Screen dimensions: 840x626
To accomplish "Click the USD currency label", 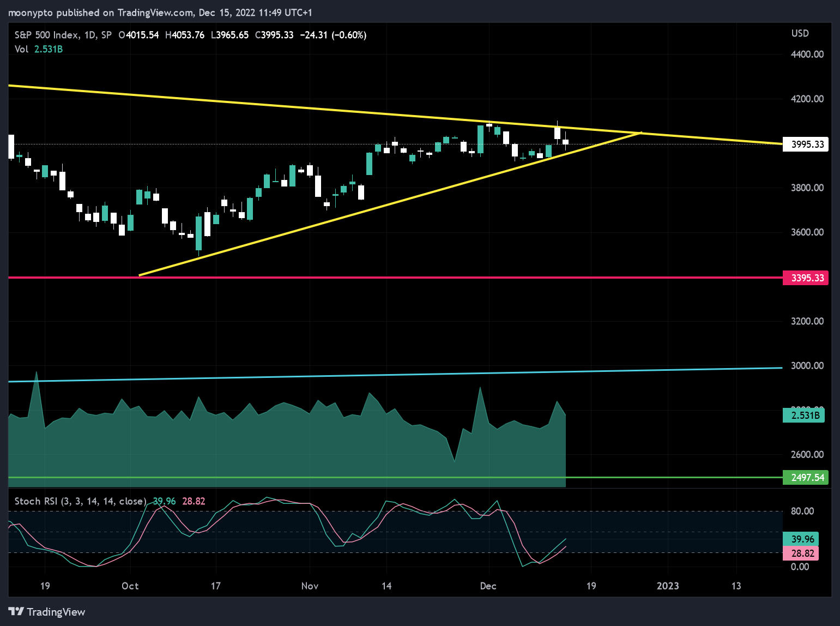I will (800, 33).
